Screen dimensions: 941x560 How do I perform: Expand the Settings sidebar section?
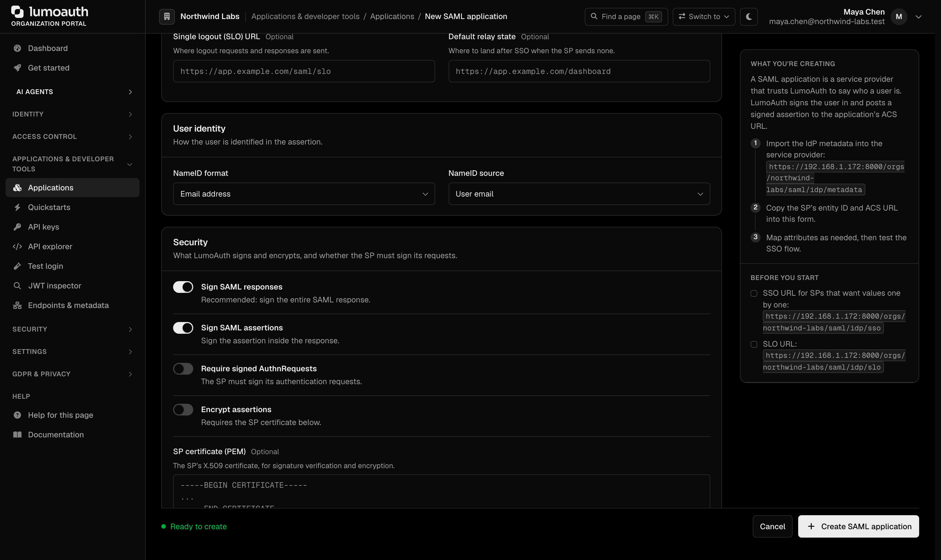73,352
